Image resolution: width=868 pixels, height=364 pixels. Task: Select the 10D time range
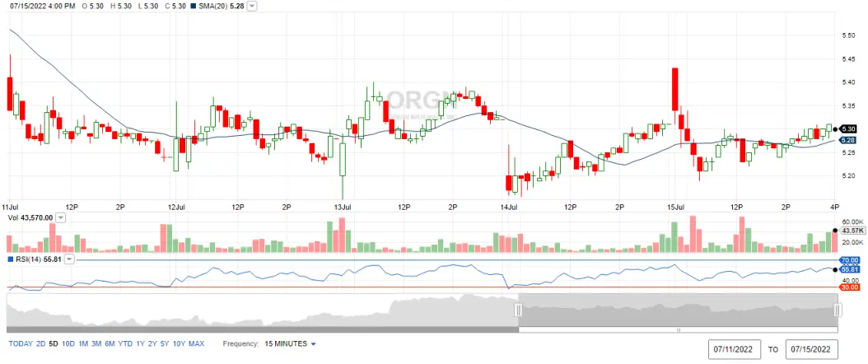pos(68,343)
